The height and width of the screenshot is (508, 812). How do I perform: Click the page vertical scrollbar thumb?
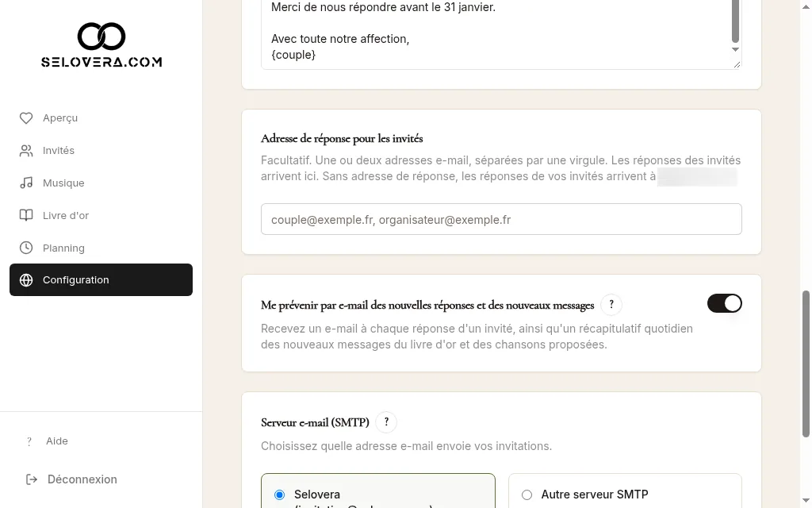click(806, 364)
